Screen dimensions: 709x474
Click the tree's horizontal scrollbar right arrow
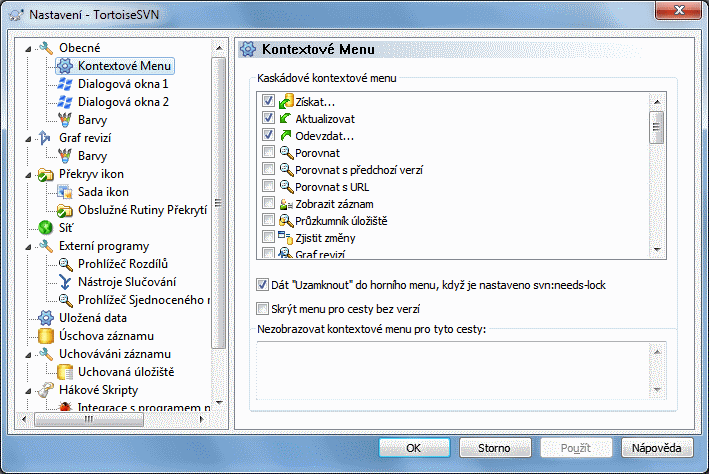coord(202,420)
